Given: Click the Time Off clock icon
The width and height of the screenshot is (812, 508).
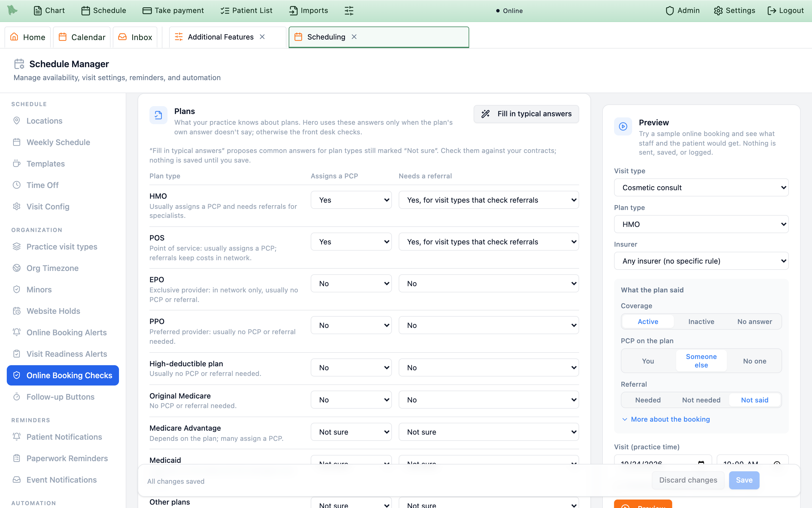Looking at the screenshot, I should click(16, 185).
